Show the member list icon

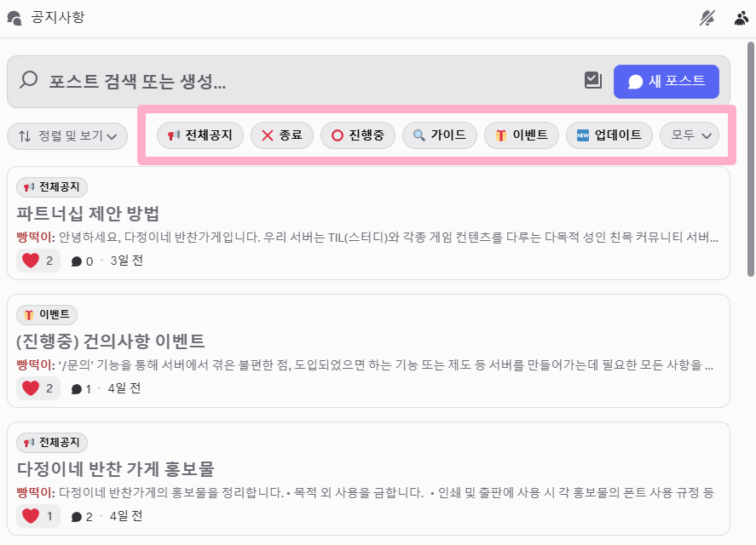pos(741,18)
